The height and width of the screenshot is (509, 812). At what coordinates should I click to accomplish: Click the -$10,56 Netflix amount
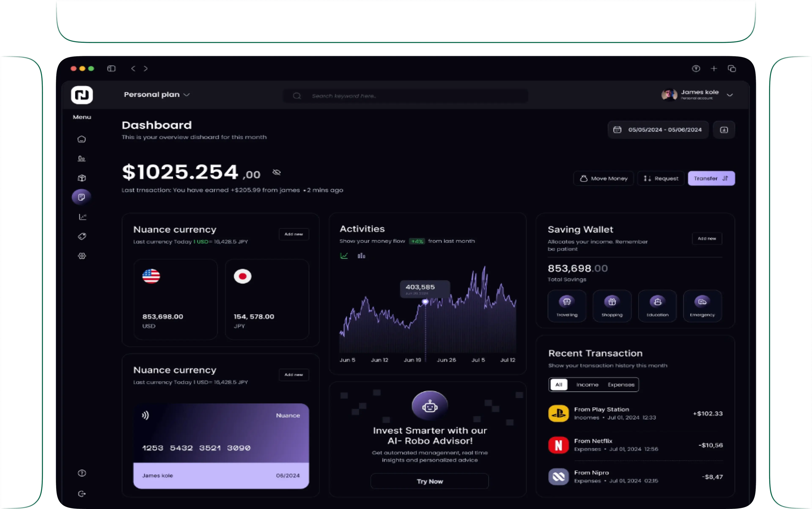click(710, 445)
